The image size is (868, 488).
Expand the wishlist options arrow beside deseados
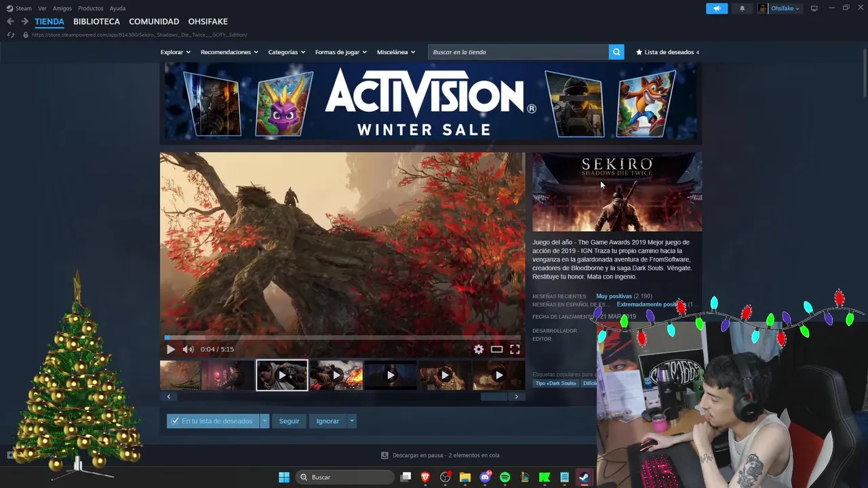[264, 421]
